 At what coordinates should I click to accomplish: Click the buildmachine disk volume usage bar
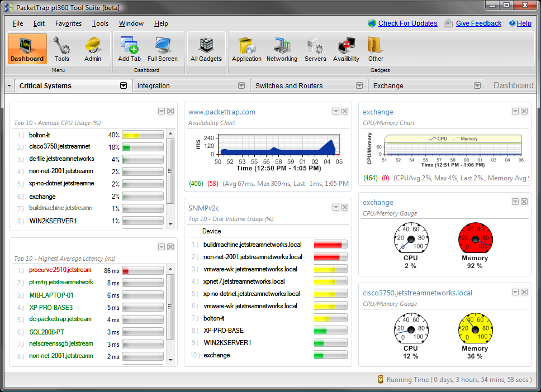tap(330, 245)
